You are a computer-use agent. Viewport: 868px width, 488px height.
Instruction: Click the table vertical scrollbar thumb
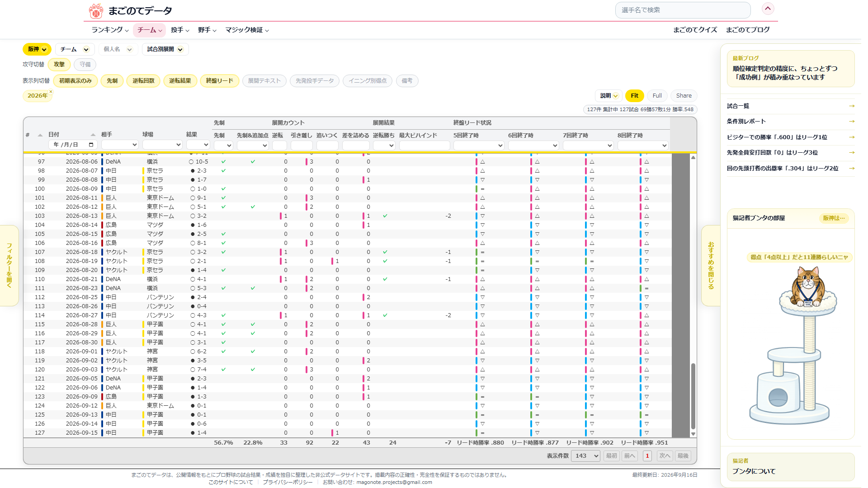tap(693, 396)
